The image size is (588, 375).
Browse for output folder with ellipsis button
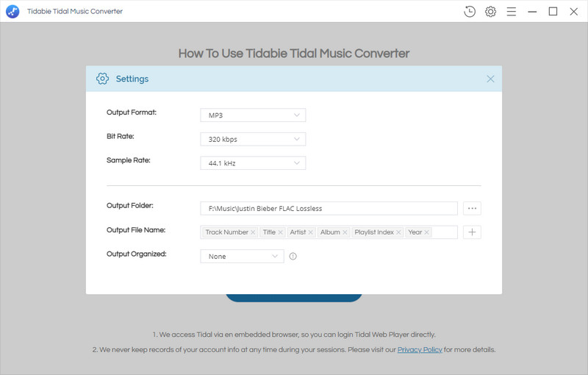point(472,209)
